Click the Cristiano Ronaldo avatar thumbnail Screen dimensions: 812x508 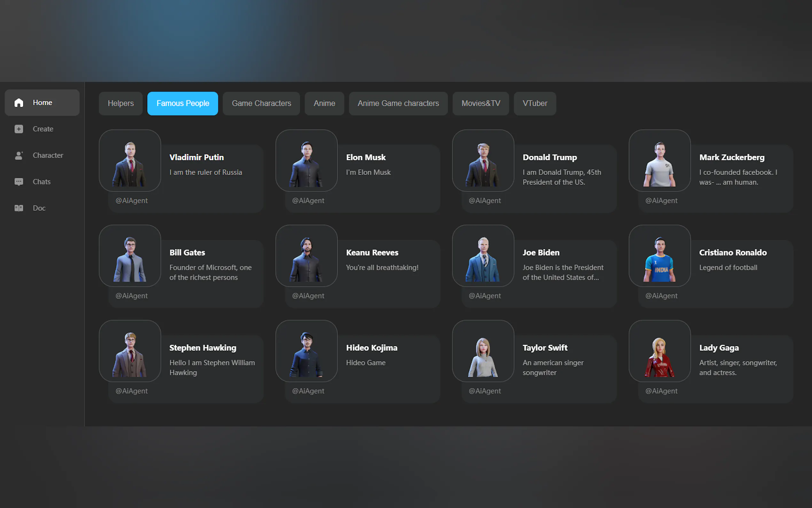pyautogui.click(x=660, y=256)
